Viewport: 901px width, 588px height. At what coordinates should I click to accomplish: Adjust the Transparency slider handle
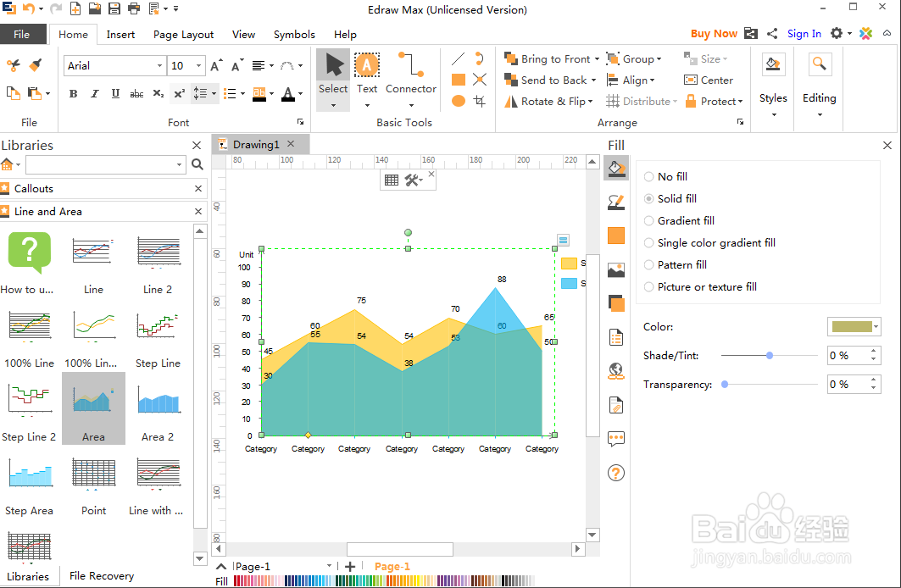click(725, 384)
